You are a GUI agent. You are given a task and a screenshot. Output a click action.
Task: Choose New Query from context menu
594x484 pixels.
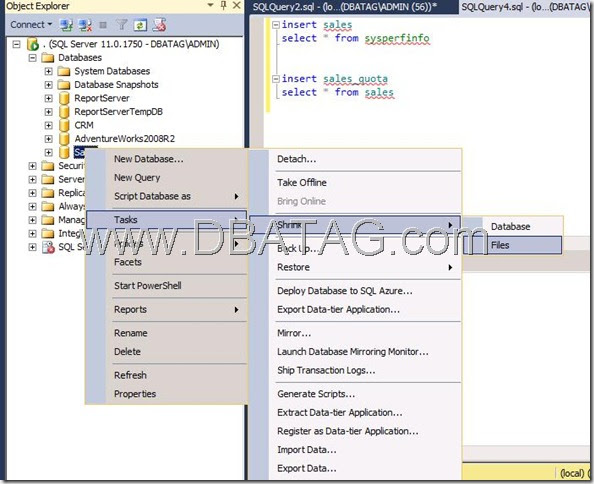167,178
